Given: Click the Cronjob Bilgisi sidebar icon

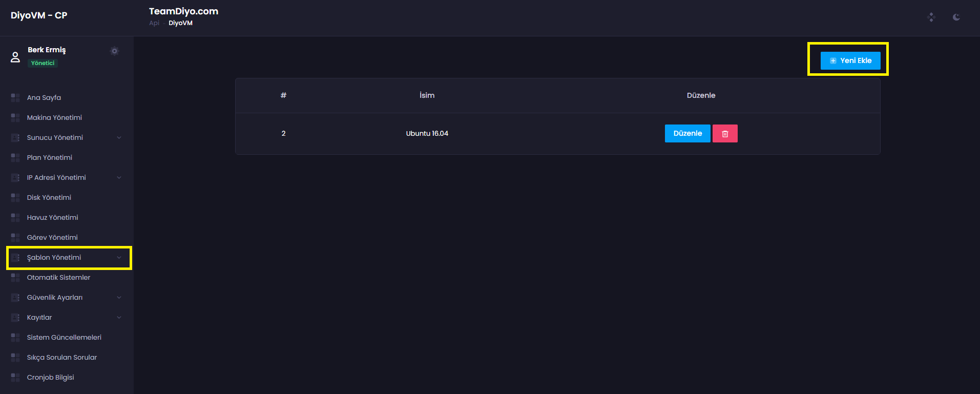Looking at the screenshot, I should click(x=15, y=377).
